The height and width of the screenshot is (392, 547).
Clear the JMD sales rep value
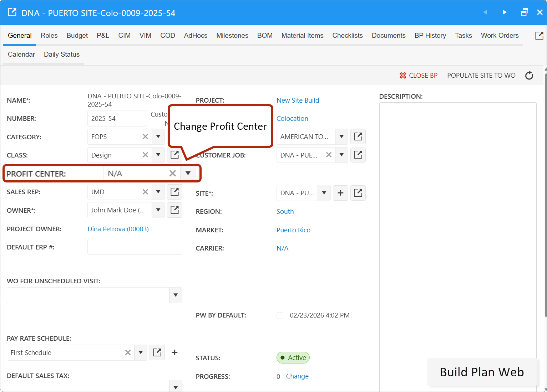pyautogui.click(x=145, y=192)
